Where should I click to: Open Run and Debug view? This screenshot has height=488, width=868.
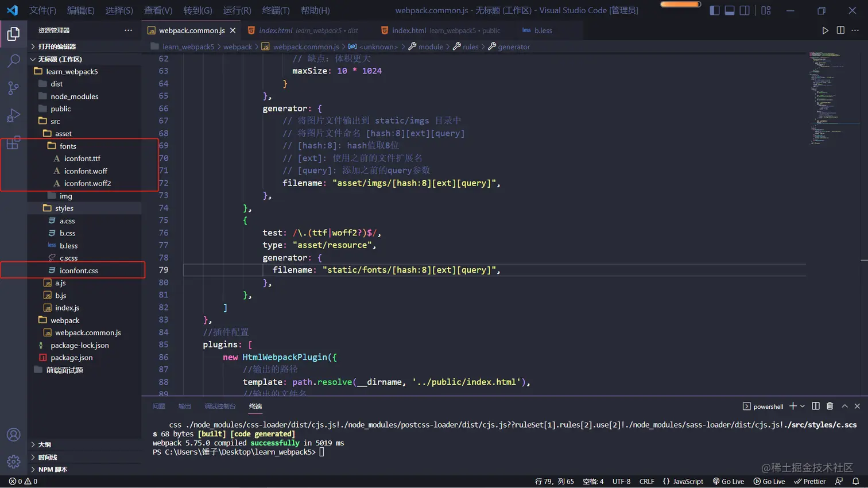click(x=13, y=115)
